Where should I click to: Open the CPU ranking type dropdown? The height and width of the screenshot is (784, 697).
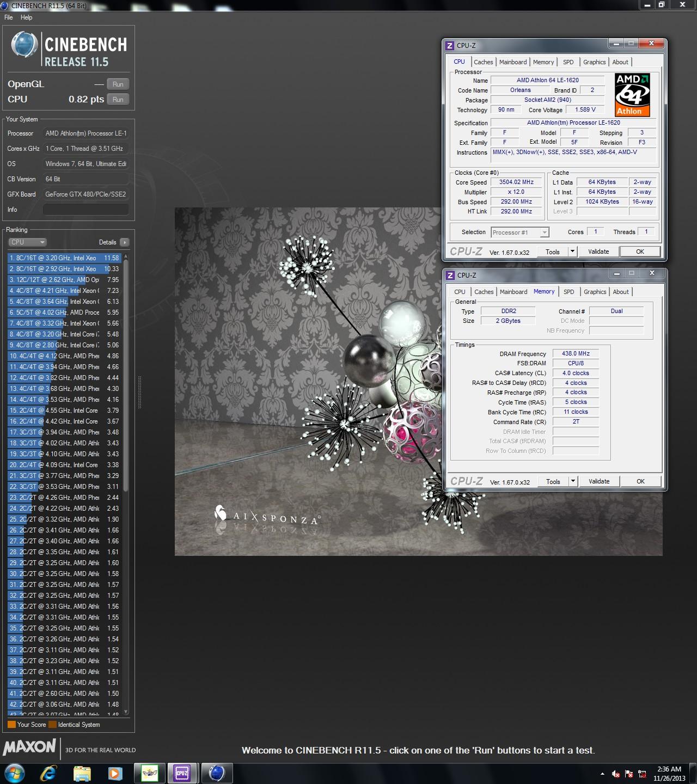[27, 242]
